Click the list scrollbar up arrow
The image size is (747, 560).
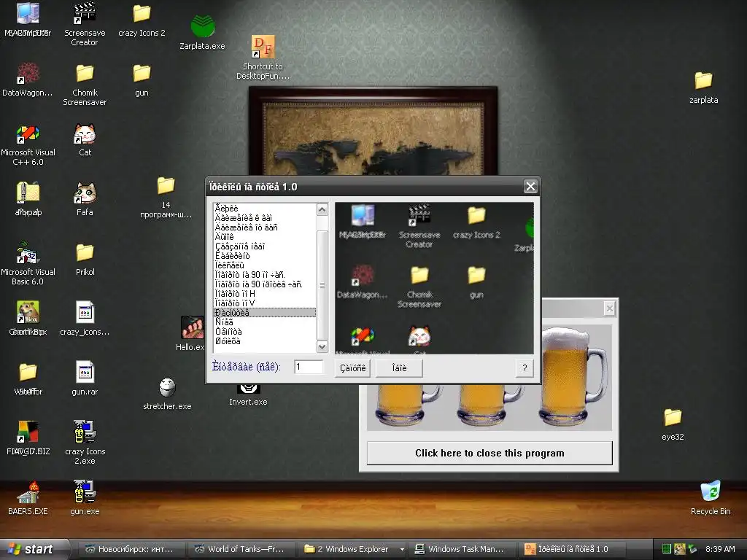[x=322, y=209]
